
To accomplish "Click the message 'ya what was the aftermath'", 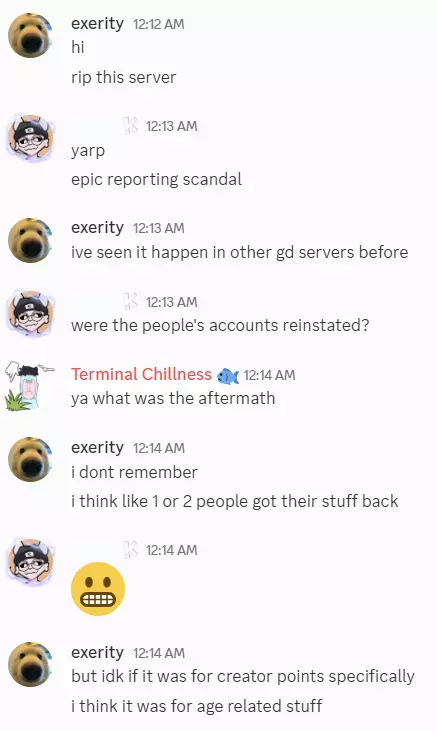I will click(x=173, y=399).
